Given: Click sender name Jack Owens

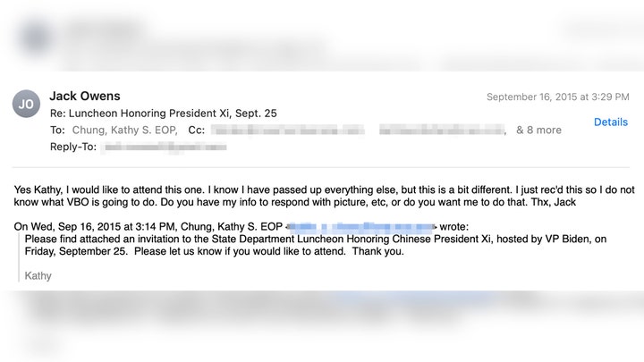Looking at the screenshot, I should tap(85, 96).
